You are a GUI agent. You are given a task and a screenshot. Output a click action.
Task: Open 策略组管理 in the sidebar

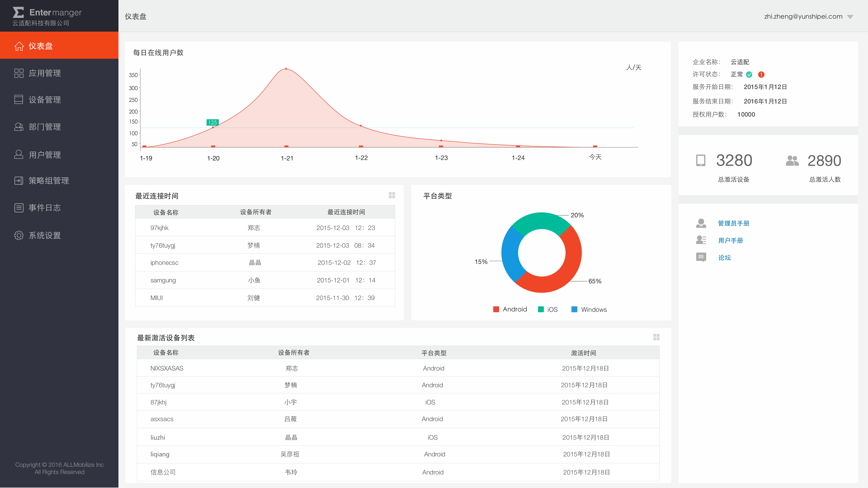(x=49, y=181)
